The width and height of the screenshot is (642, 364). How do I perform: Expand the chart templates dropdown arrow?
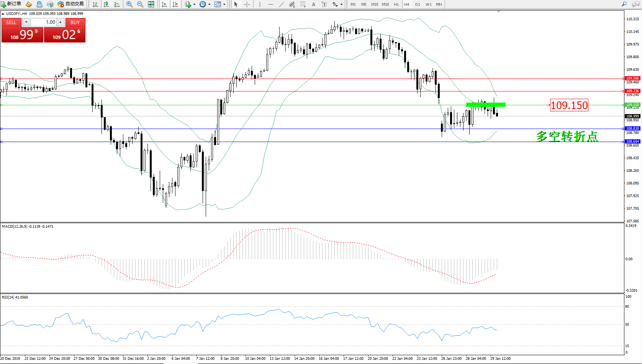click(224, 5)
